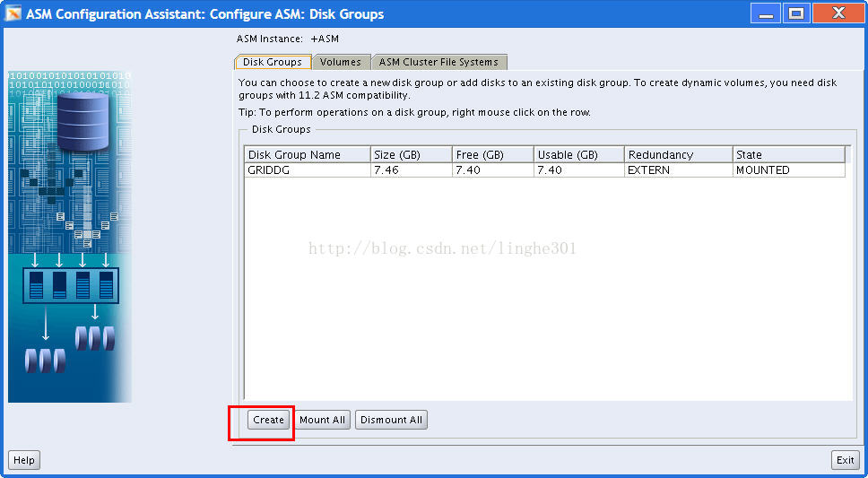Click the Dismount All button

point(391,420)
